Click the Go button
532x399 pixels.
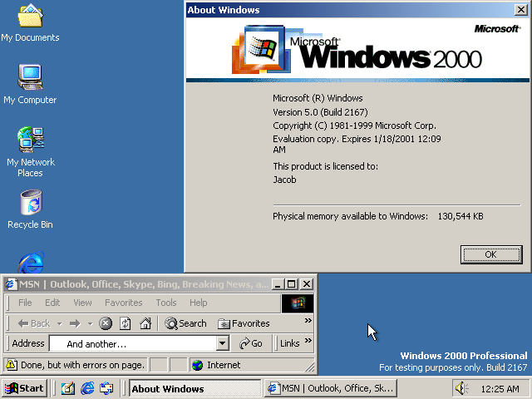click(251, 343)
